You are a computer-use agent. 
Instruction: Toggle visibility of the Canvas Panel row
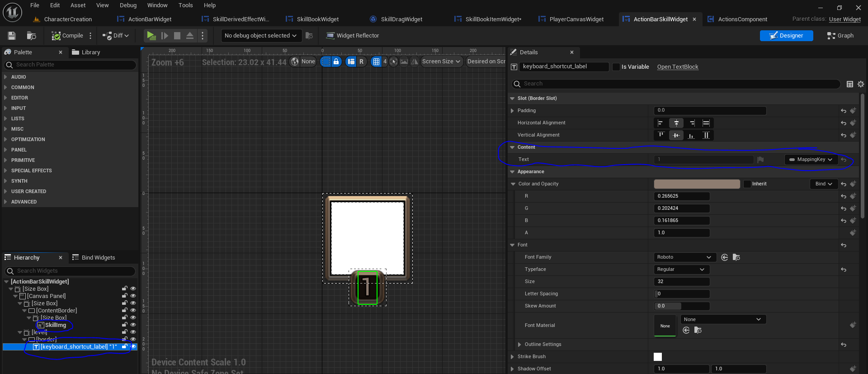133,296
